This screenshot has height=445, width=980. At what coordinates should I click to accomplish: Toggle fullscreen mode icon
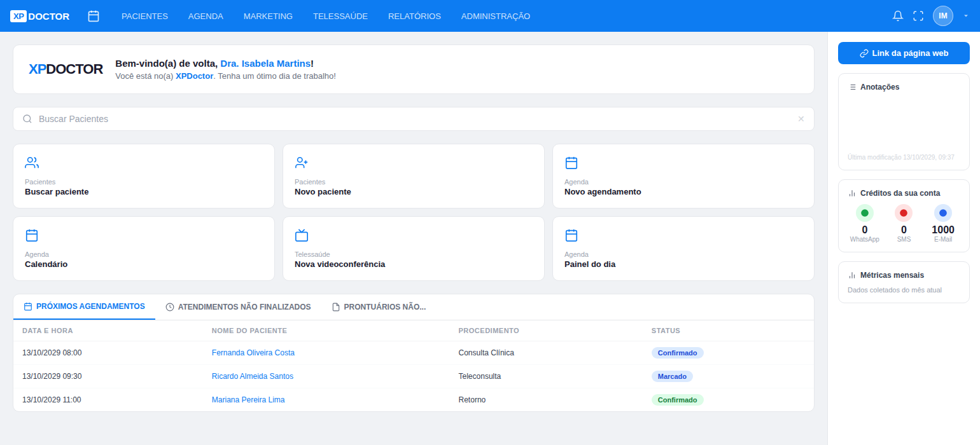click(918, 16)
